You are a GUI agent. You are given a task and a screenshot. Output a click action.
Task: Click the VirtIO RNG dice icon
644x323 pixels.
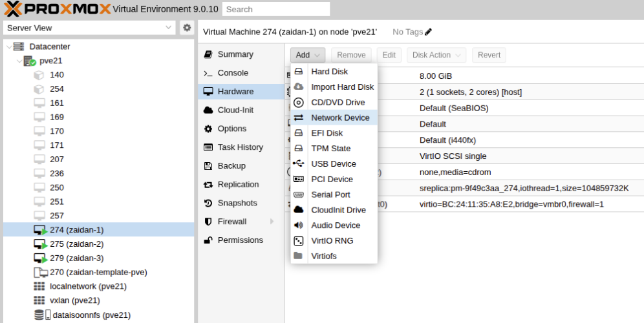pyautogui.click(x=298, y=241)
